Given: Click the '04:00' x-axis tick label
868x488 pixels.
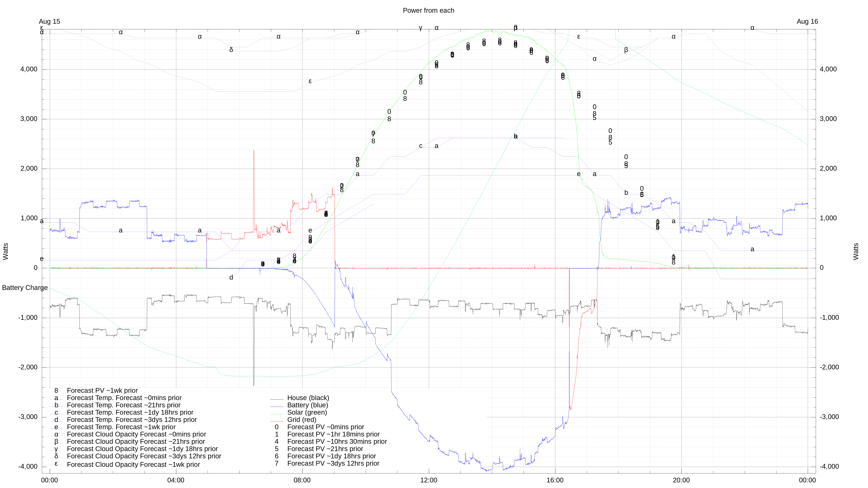Looking at the screenshot, I should pyautogui.click(x=176, y=480).
